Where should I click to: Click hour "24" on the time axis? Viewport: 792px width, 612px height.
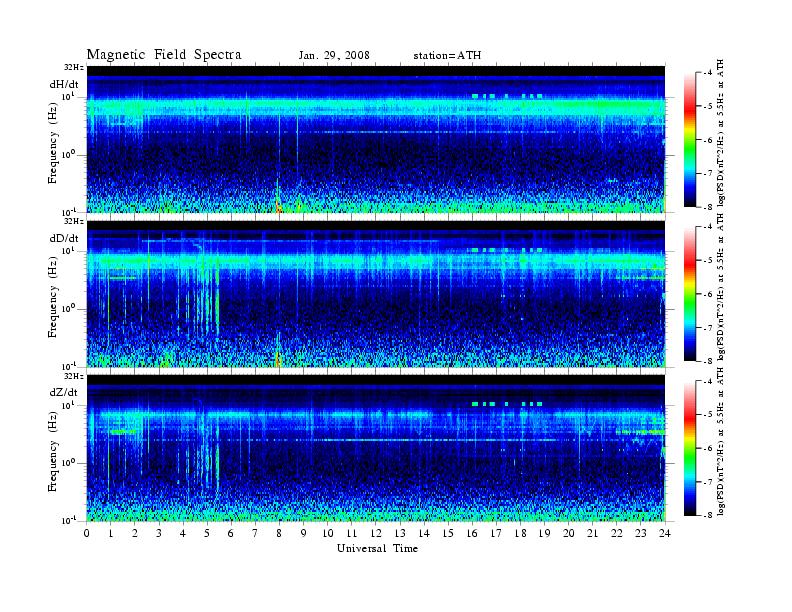coord(665,534)
